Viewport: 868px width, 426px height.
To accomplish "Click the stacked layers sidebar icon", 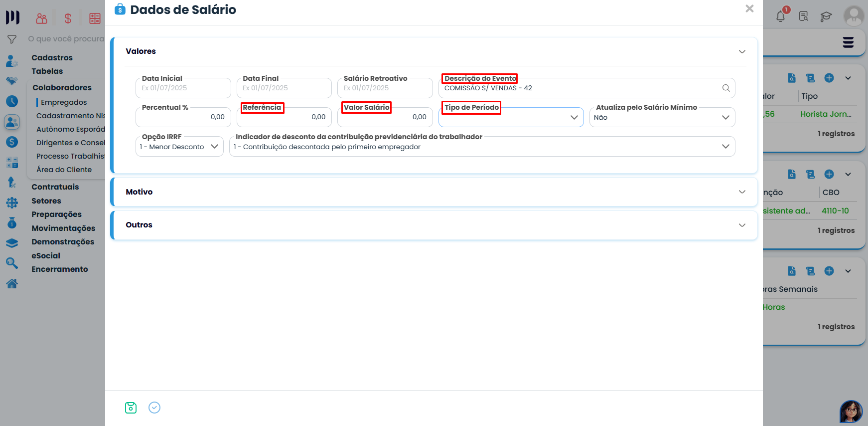I will click(12, 243).
